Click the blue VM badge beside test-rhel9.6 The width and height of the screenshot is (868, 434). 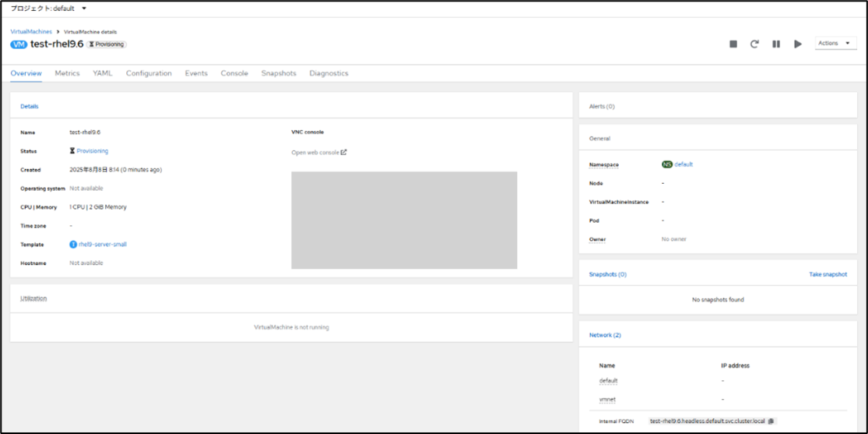pyautogui.click(x=19, y=44)
